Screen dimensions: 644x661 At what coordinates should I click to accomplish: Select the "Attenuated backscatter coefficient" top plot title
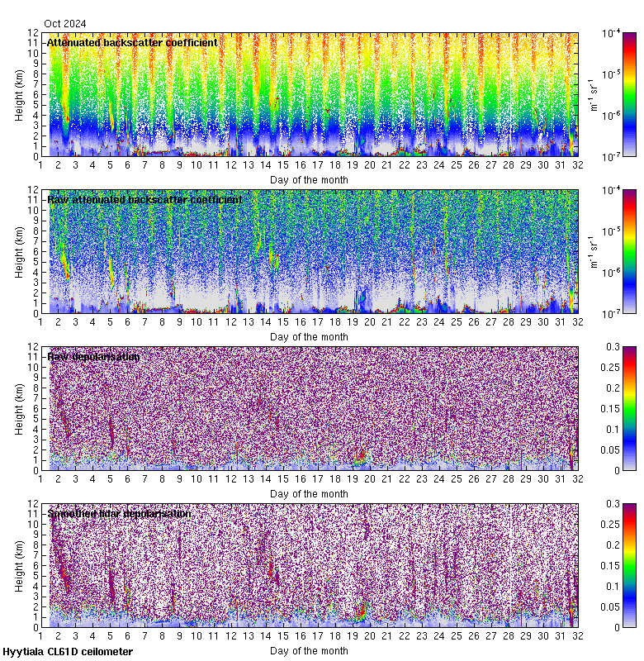pos(132,42)
